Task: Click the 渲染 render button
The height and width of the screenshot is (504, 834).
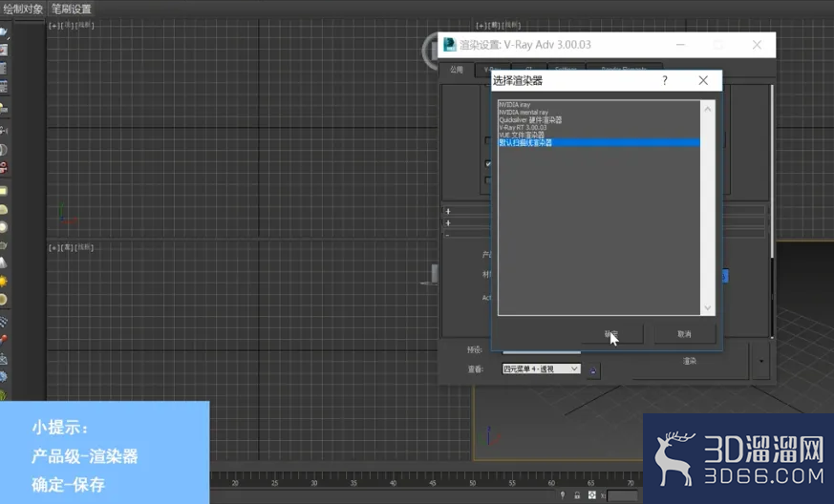Action: tap(690, 361)
